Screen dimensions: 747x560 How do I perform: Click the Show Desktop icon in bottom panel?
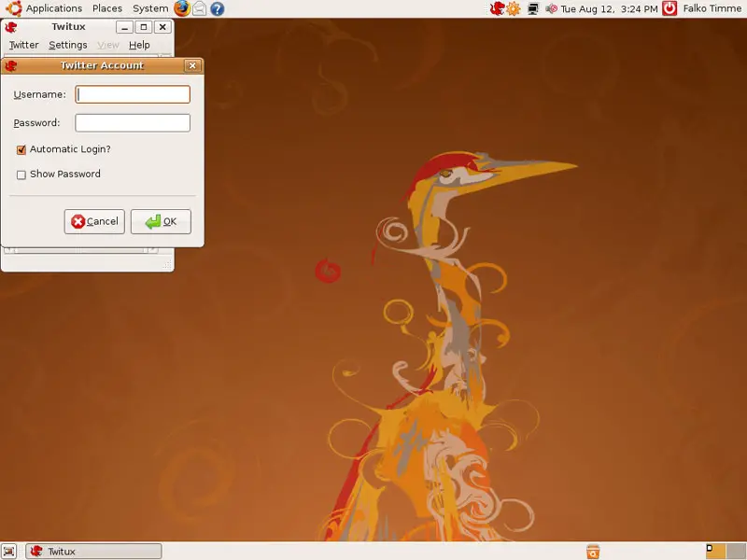coord(8,551)
